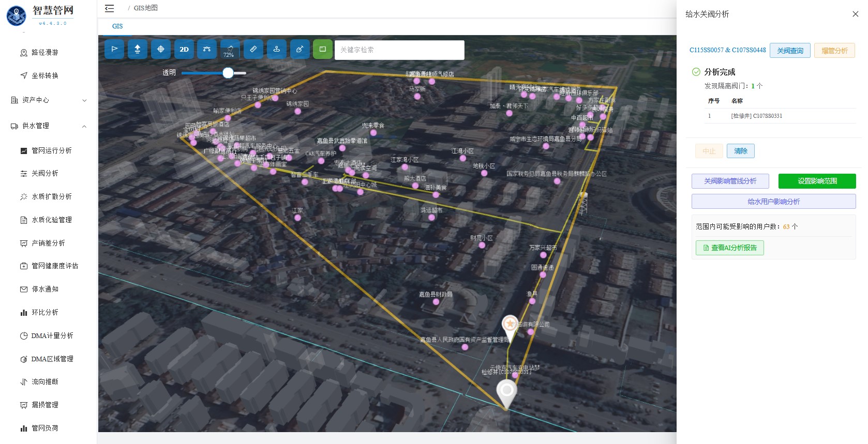868x444 pixels.
Task: Switch map to 2D view
Action: [184, 49]
